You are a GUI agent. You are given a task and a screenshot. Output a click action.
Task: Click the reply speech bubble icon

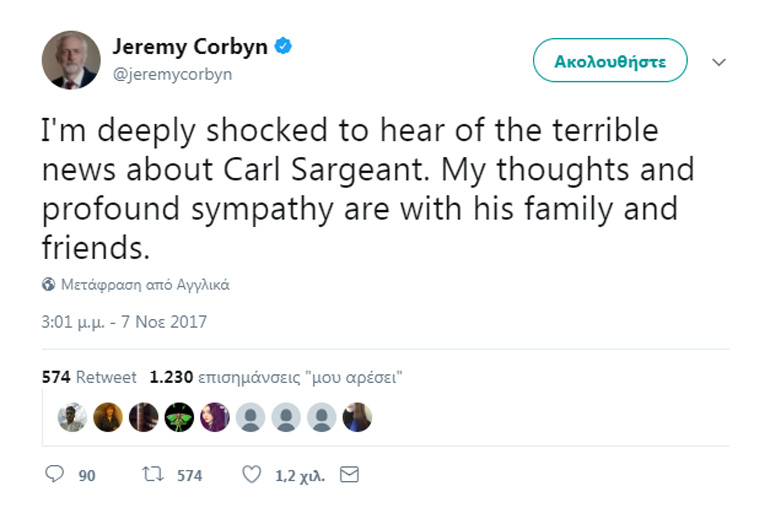click(x=55, y=475)
